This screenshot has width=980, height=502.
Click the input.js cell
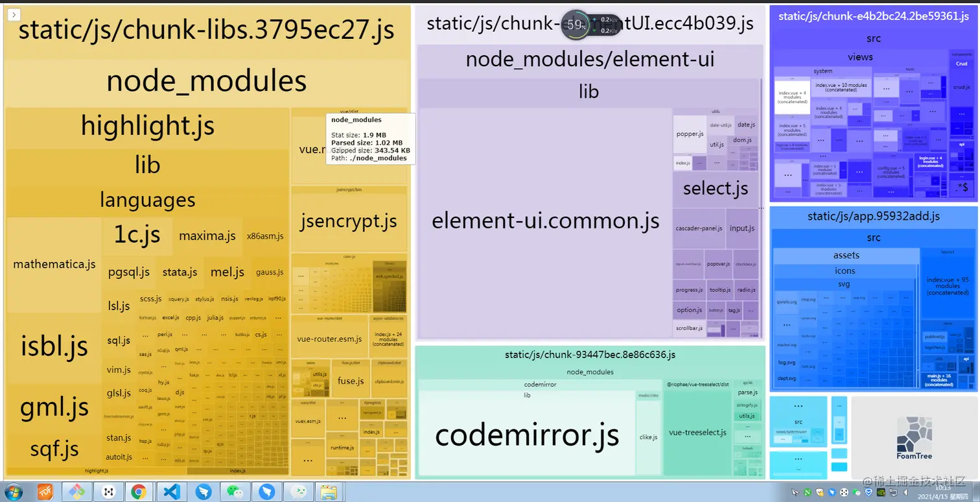point(742,228)
